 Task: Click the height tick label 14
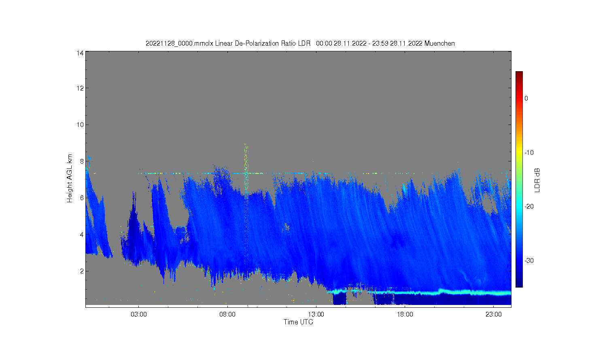pos(80,53)
